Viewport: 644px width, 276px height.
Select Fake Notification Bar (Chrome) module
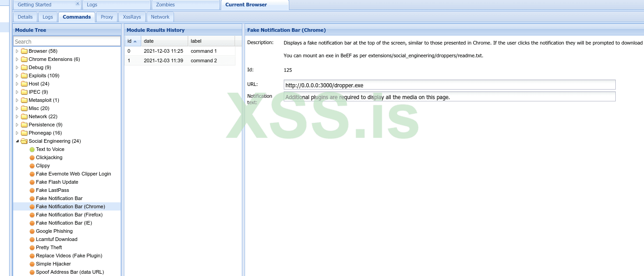click(x=67, y=206)
